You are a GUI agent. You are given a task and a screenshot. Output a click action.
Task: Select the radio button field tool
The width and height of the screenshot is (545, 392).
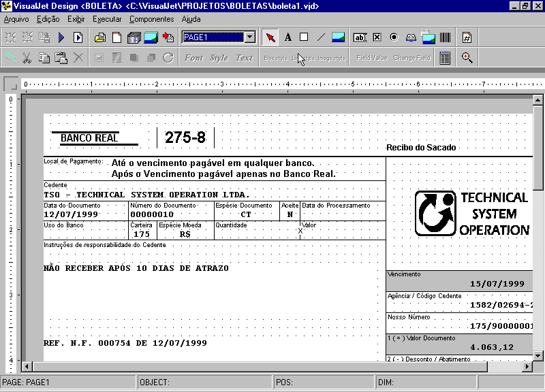[394, 37]
